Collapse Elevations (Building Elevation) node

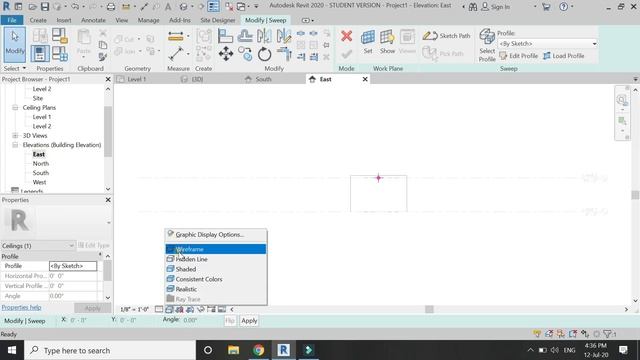point(15,145)
